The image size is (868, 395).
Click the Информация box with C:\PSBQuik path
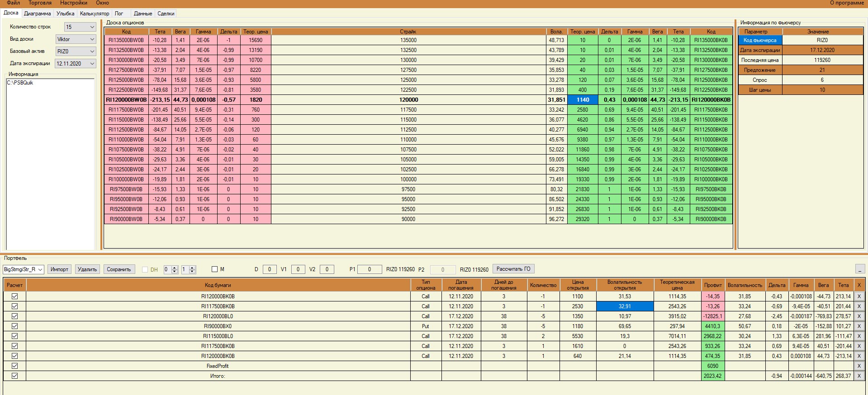[x=50, y=164]
